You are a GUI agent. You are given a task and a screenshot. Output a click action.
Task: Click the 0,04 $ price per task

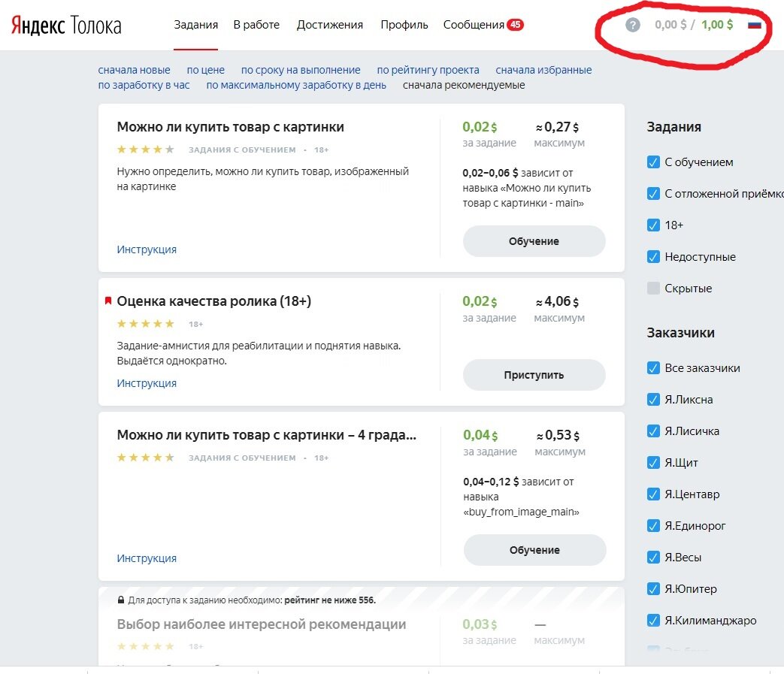click(x=480, y=435)
